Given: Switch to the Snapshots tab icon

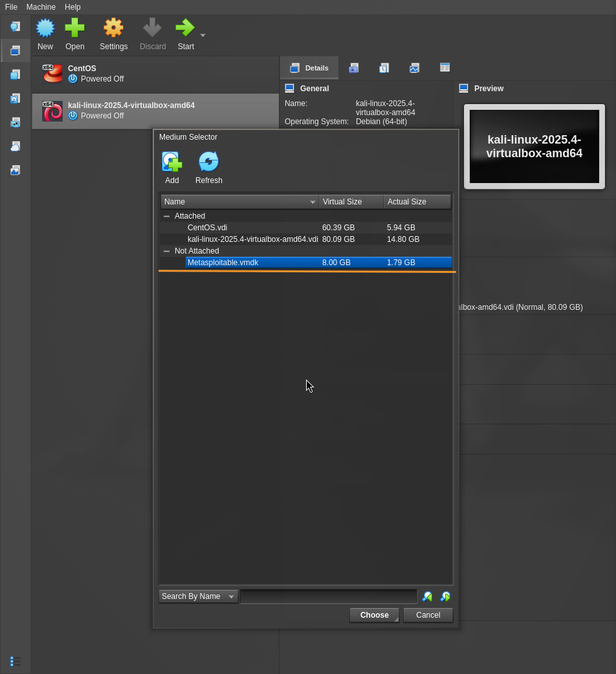Looking at the screenshot, I should click(354, 68).
